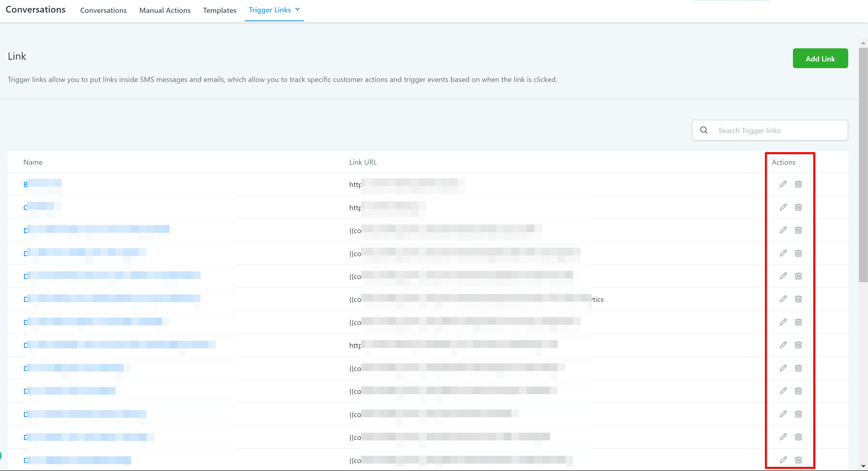Viewport: 868px width, 471px height.
Task: Click trash icon on row with URL ending 'tics'
Action: pyautogui.click(x=798, y=299)
